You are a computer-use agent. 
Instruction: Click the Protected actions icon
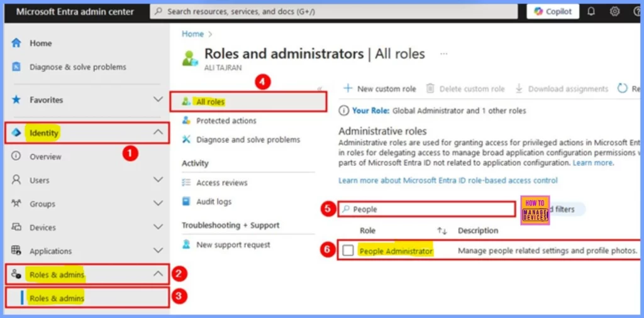(x=186, y=121)
